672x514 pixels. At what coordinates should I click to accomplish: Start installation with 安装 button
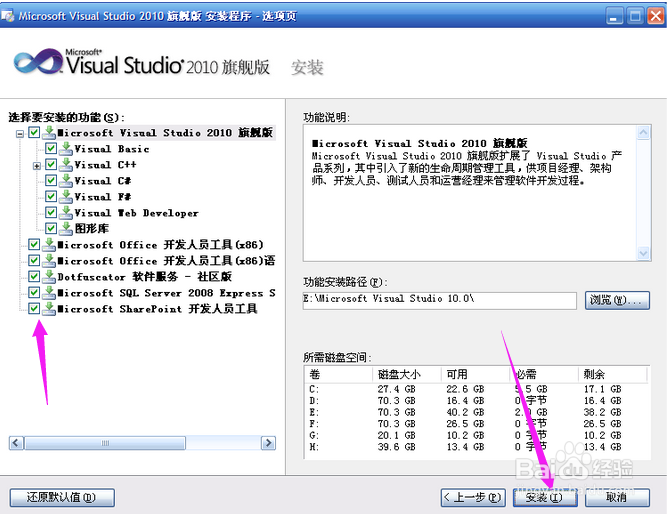(545, 497)
